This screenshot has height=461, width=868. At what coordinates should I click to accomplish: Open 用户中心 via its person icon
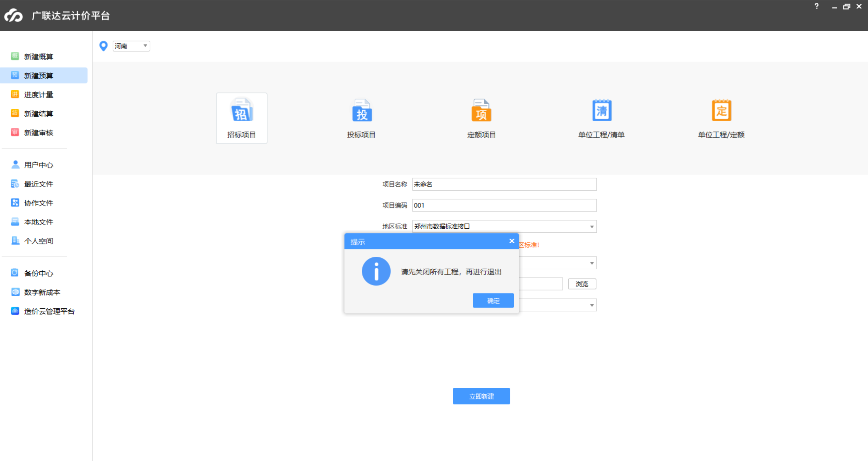[15, 165]
